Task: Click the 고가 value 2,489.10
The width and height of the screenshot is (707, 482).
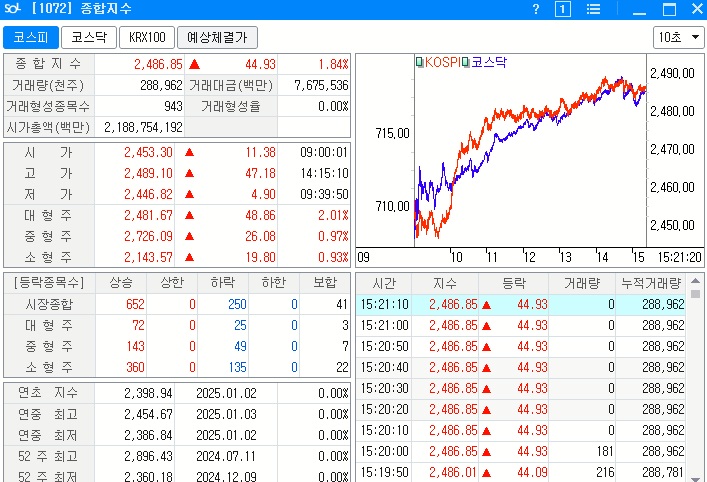Action: pos(148,173)
